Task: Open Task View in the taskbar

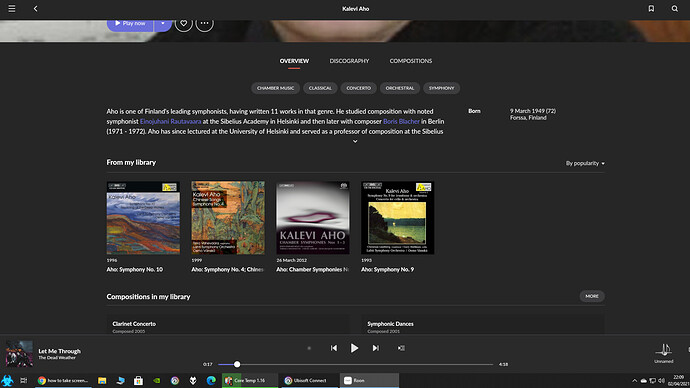Action: (24, 381)
